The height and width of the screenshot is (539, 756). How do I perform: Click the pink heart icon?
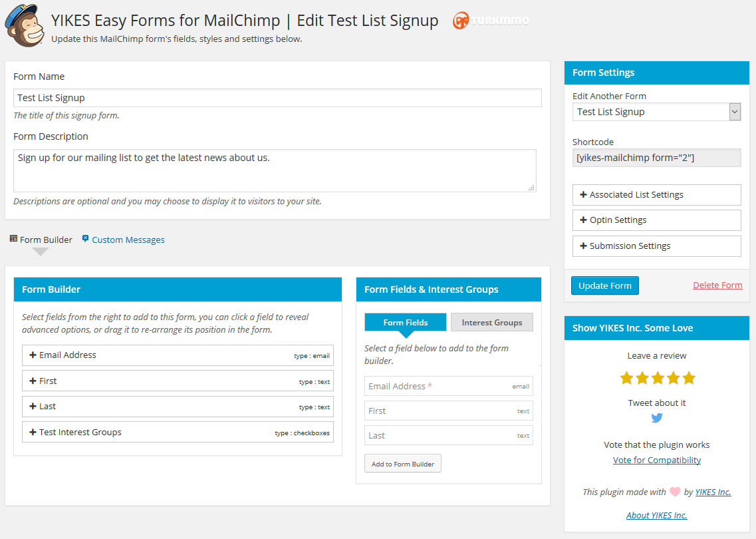[675, 491]
